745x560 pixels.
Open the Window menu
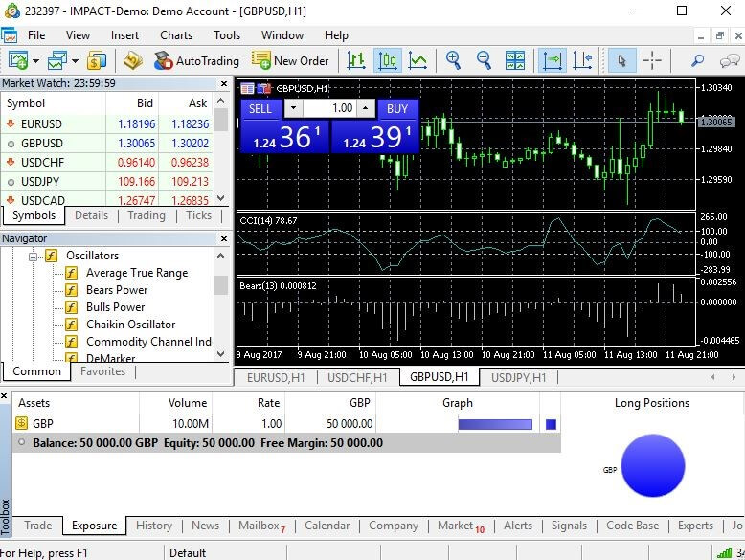tap(282, 35)
